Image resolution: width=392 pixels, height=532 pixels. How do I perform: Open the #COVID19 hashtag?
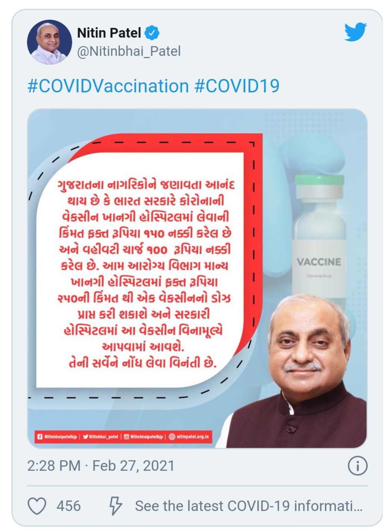(x=237, y=86)
